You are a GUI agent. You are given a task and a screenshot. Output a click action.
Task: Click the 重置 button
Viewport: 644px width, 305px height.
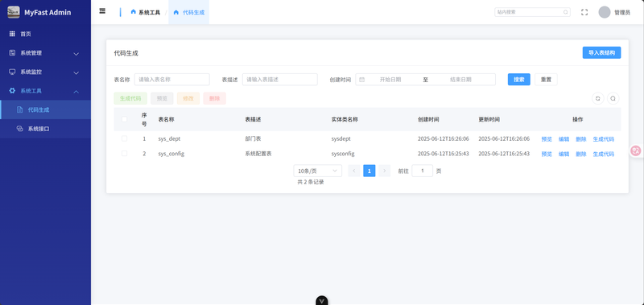pos(546,80)
